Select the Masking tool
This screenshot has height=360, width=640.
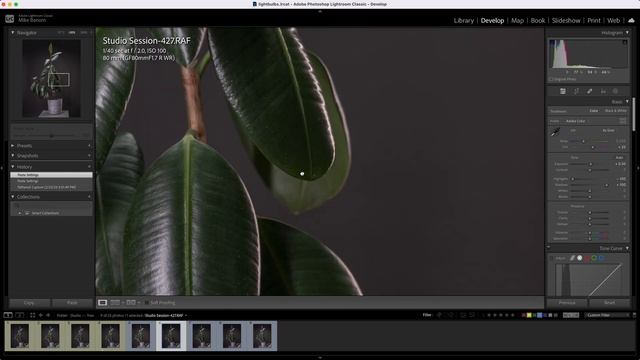[x=616, y=91]
